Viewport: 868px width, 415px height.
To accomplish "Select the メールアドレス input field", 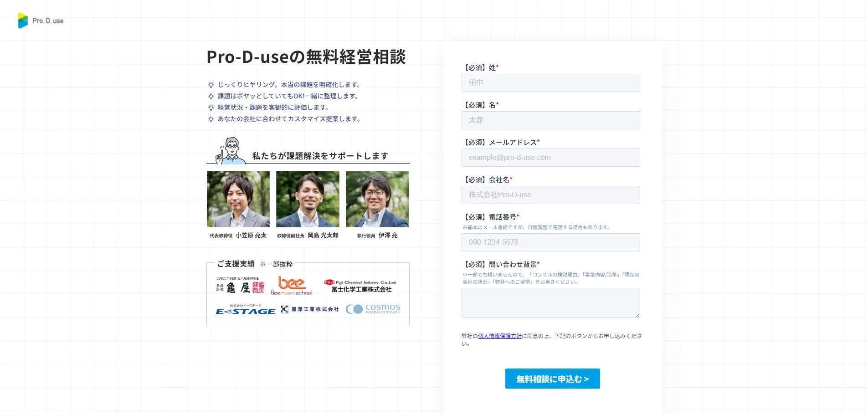I will (550, 158).
